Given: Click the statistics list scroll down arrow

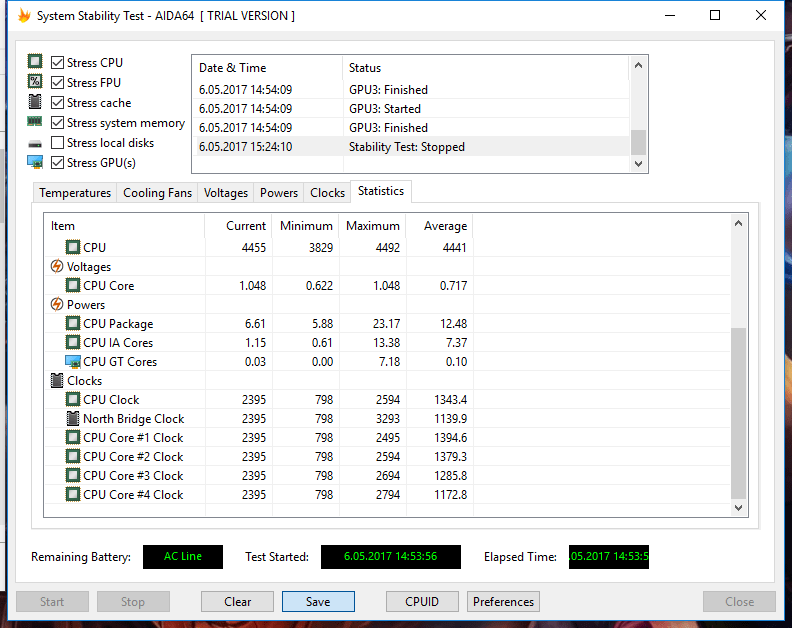Looking at the screenshot, I should click(738, 508).
